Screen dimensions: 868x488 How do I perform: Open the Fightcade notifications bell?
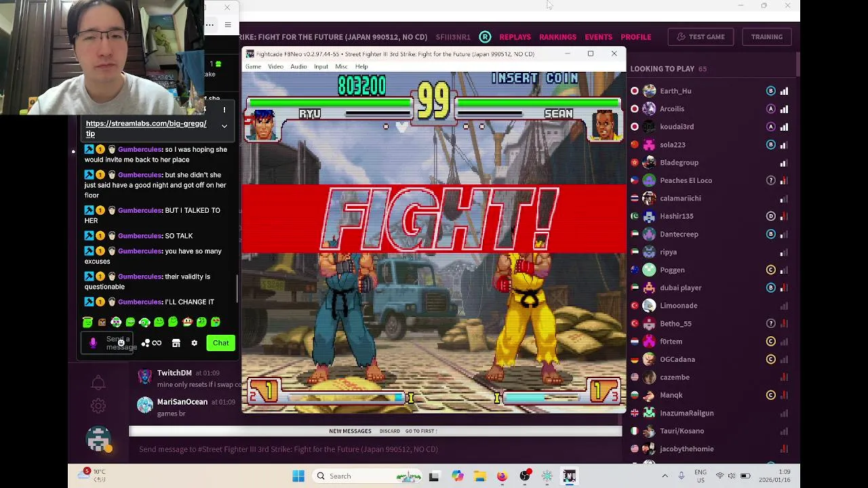(x=98, y=383)
